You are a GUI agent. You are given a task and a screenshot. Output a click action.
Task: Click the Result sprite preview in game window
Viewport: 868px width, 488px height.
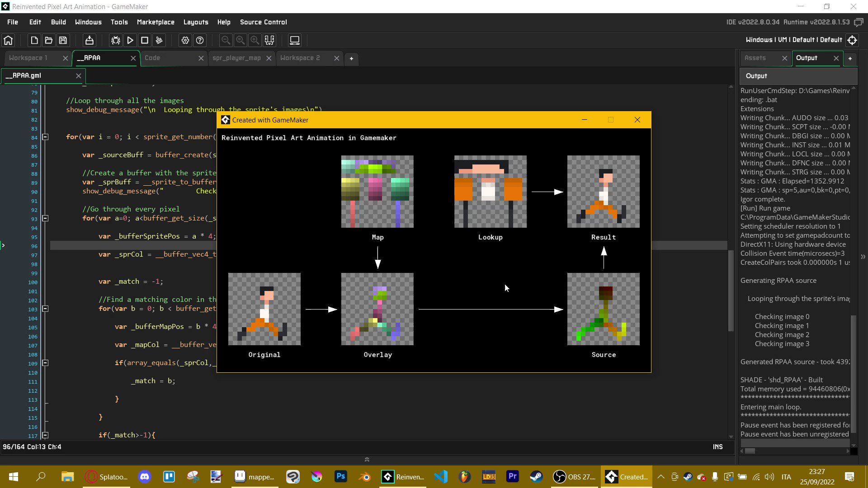tap(604, 192)
